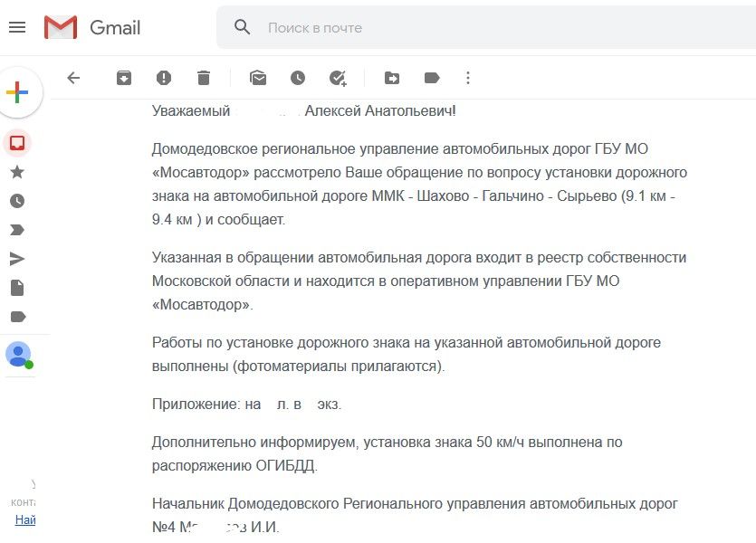The width and height of the screenshot is (756, 543).
Task: Archive this email
Action: (x=124, y=78)
